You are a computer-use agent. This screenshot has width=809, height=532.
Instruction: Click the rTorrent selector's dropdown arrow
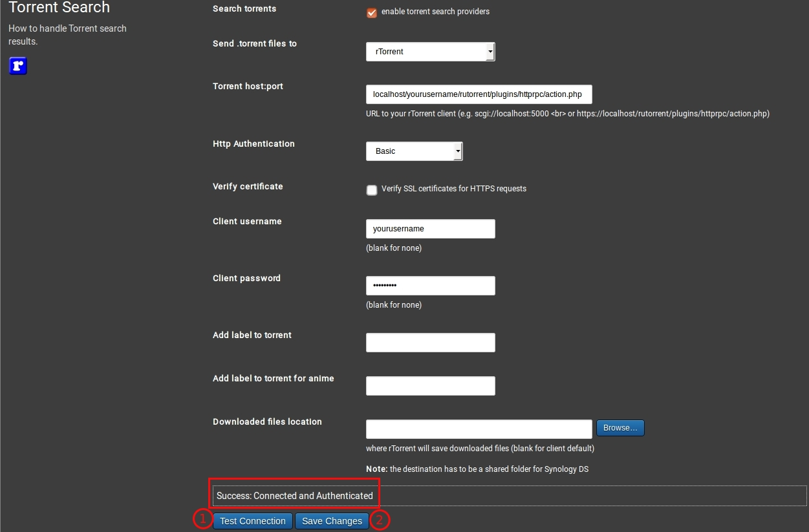(x=490, y=51)
